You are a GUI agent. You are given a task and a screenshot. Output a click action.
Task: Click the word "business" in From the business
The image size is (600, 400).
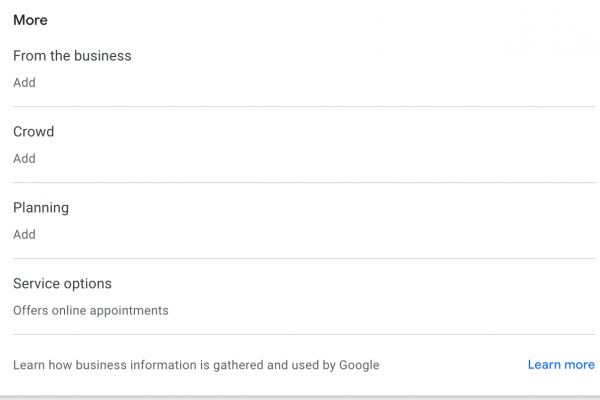102,56
